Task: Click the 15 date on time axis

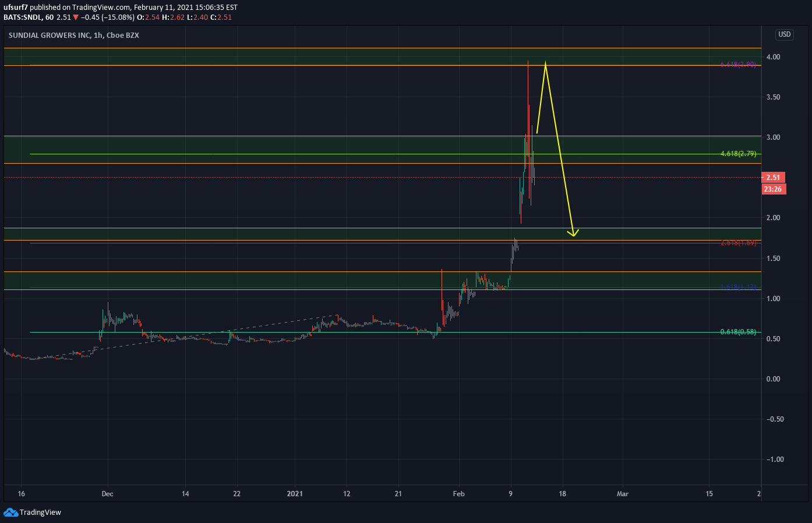Action: click(x=709, y=494)
